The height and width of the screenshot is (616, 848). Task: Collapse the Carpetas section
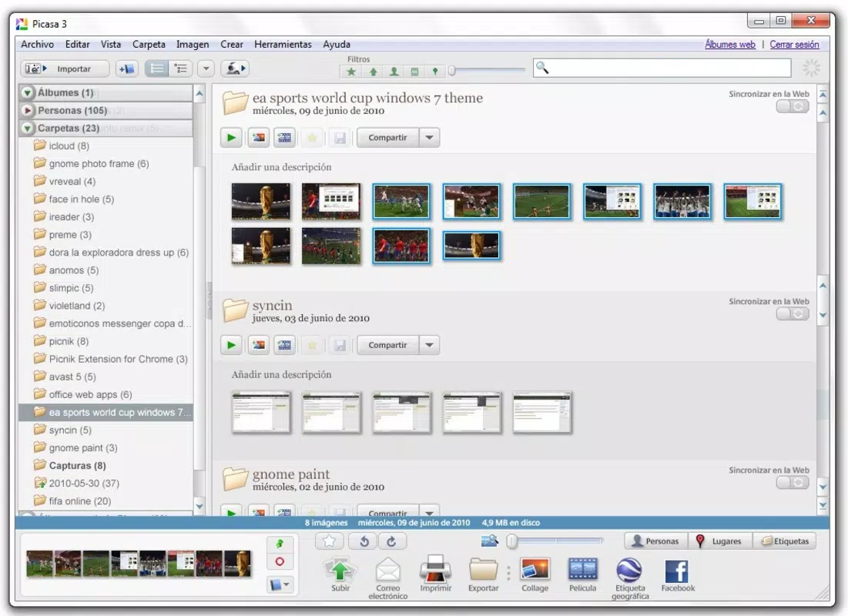(27, 128)
